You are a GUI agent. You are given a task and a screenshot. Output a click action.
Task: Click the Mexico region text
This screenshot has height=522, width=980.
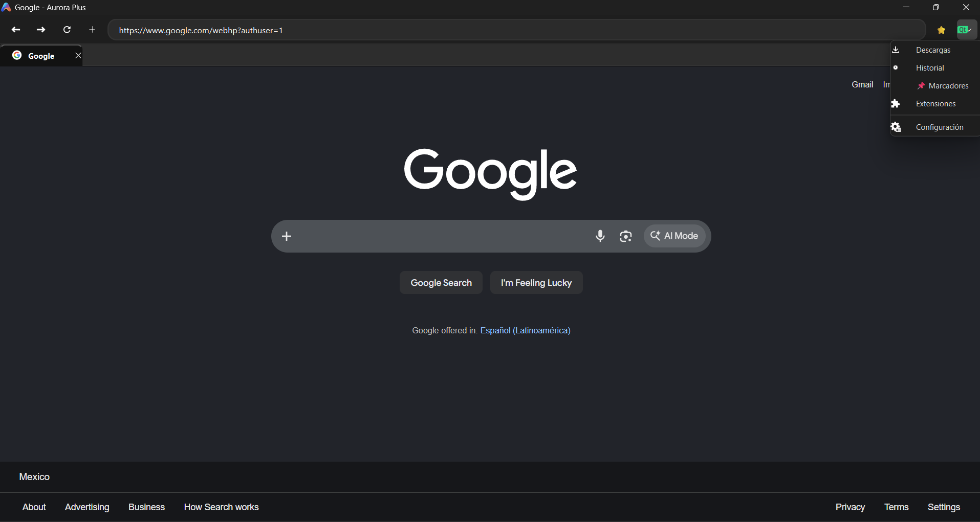(34, 476)
